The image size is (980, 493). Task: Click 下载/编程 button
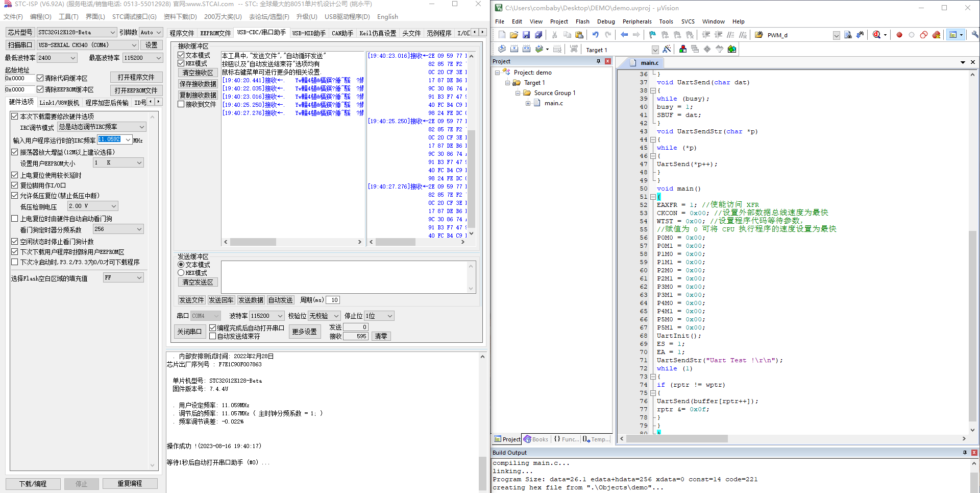click(33, 483)
